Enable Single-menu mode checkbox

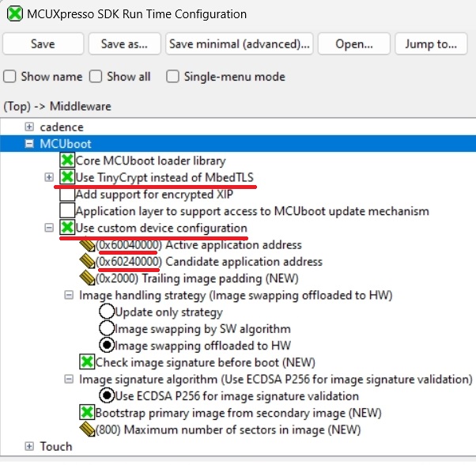(x=172, y=77)
